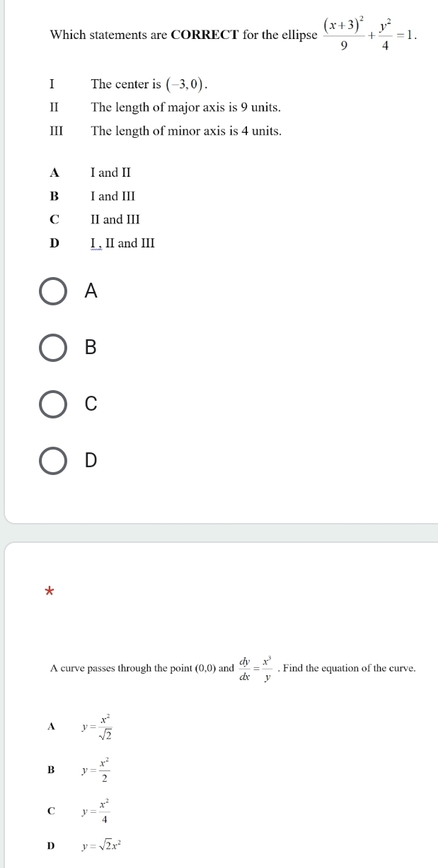
Task: Click the red required asterisk
Action: point(48,592)
